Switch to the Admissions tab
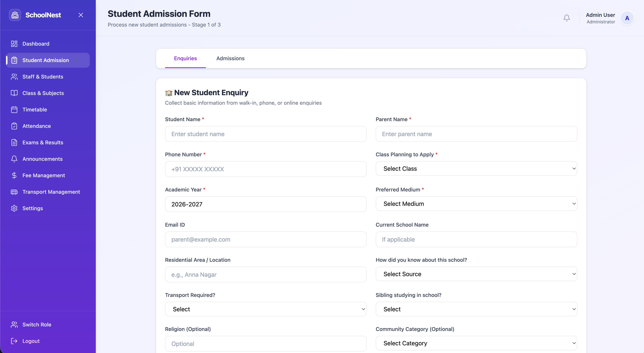 pyautogui.click(x=230, y=58)
